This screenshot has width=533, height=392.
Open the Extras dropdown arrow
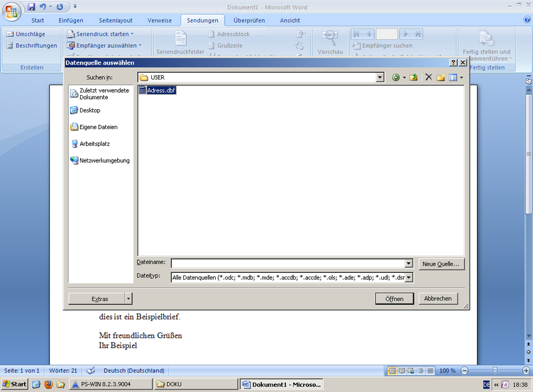(128, 299)
